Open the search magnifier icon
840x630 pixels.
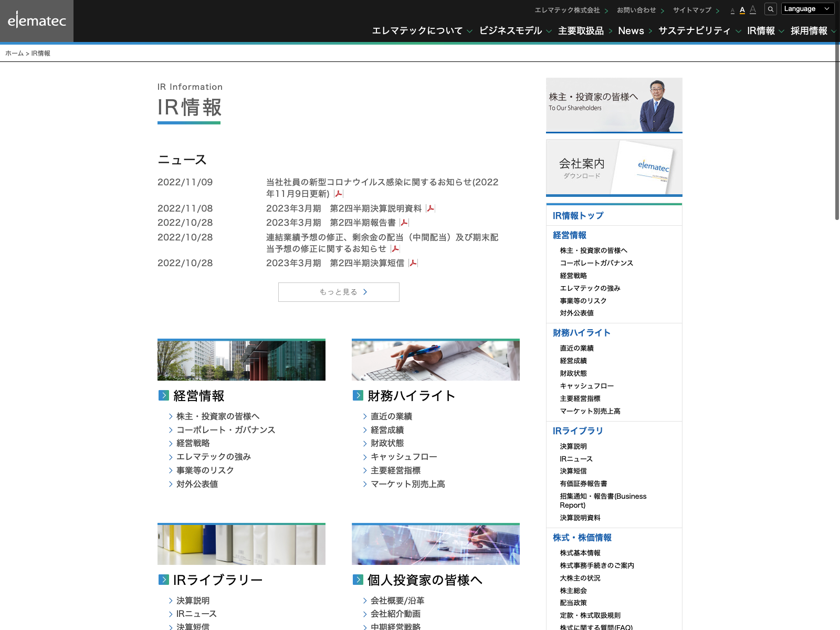(x=771, y=9)
